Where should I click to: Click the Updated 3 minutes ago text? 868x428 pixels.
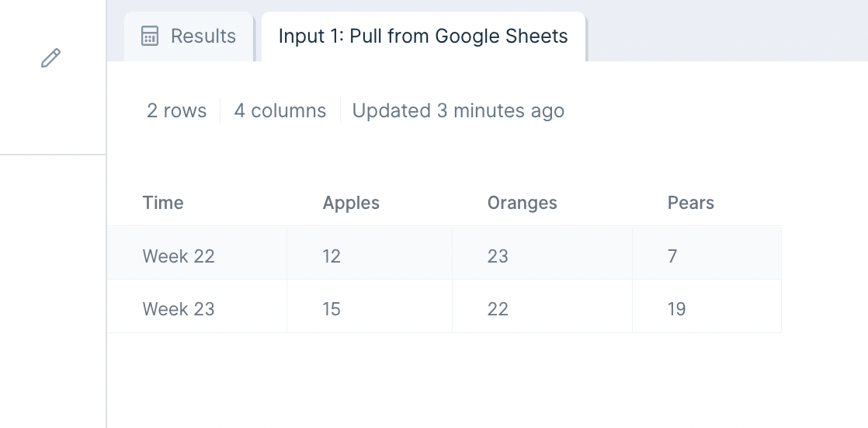click(458, 111)
